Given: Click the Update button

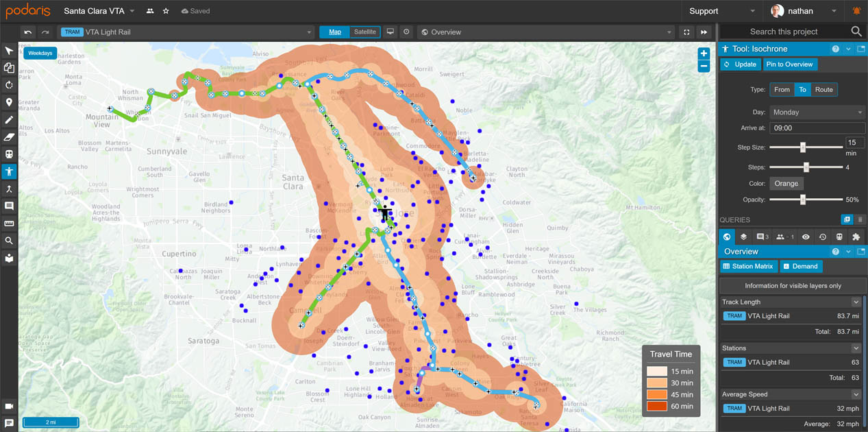Looking at the screenshot, I should [x=741, y=64].
